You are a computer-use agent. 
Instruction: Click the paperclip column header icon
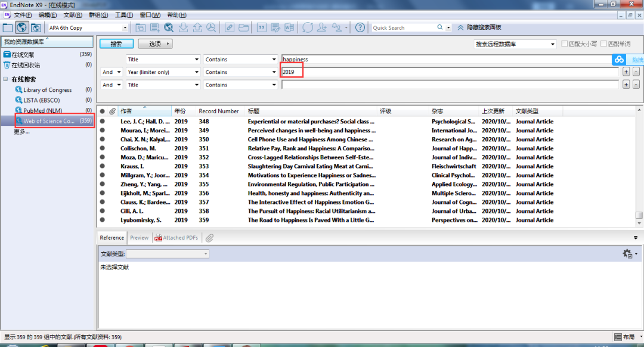[x=112, y=111]
